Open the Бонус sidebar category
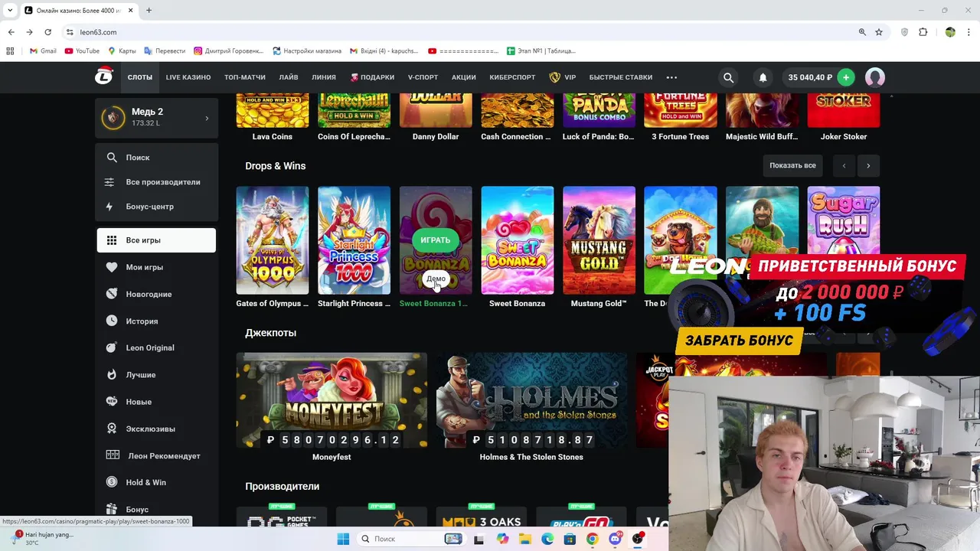Screen dimensions: 980x551 coord(156,509)
